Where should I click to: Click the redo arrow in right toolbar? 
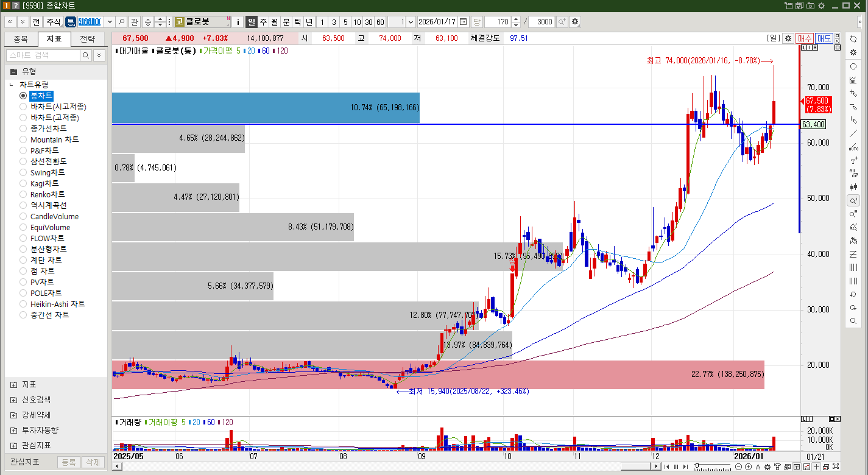click(x=853, y=308)
